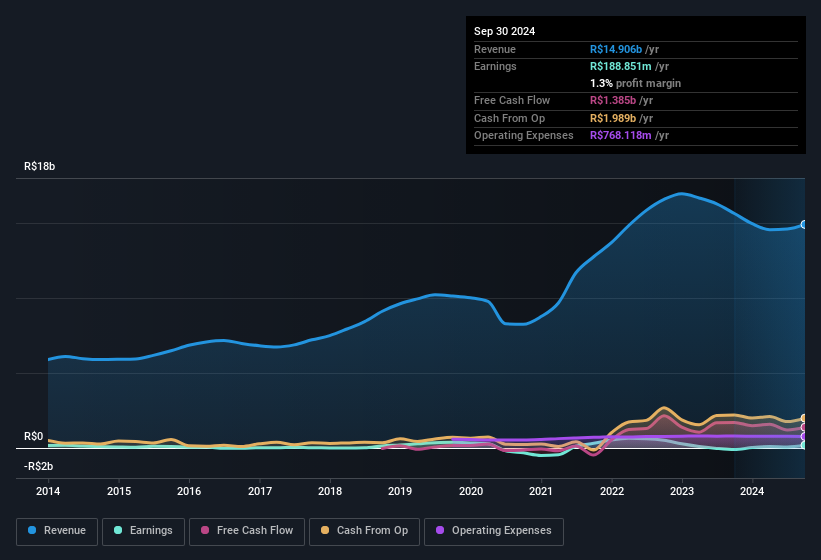The image size is (821, 560).
Task: Click the Cash From Op row label in tooltip
Action: point(509,118)
